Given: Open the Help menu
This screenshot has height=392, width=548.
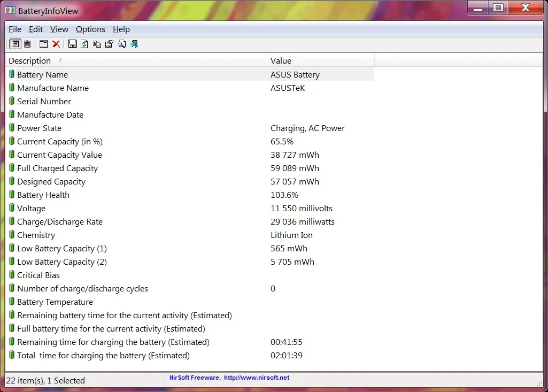Looking at the screenshot, I should (x=121, y=29).
